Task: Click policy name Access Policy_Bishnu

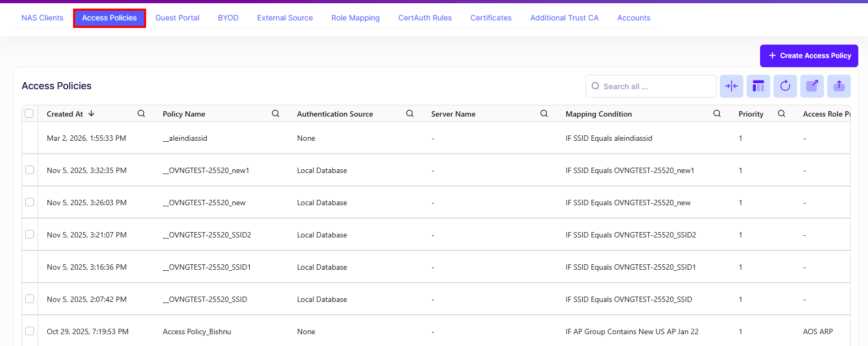Action: coord(197,331)
